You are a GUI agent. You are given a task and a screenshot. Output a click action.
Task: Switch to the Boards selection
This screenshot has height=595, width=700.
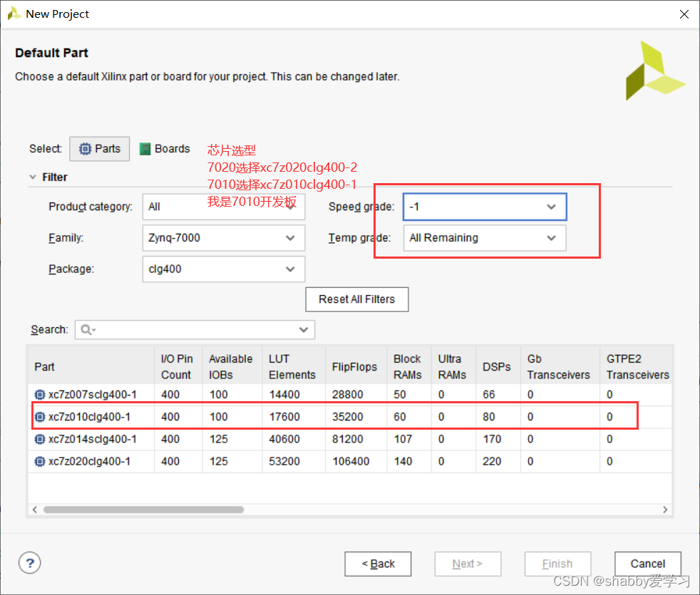165,149
